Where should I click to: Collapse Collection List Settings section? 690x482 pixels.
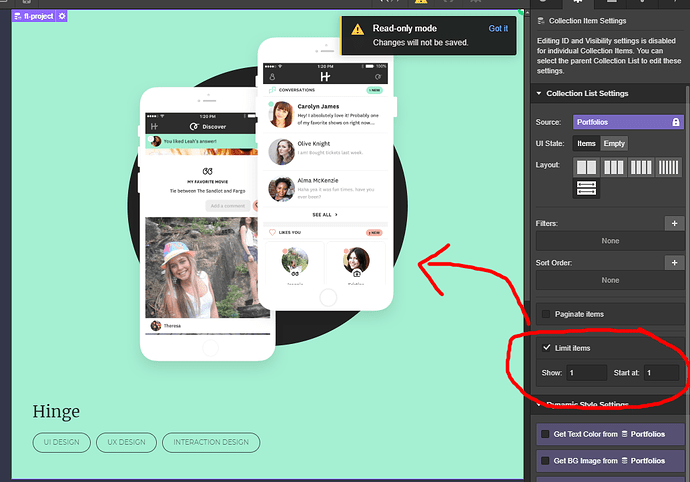point(539,93)
